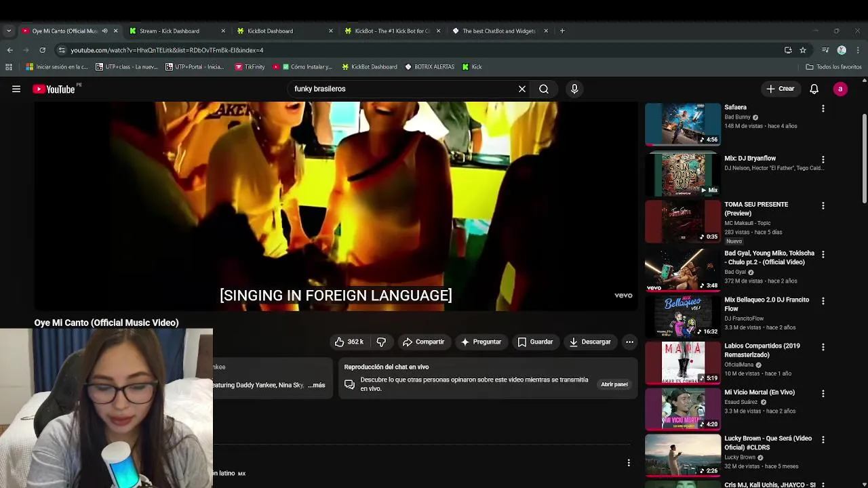Open options for Mix: DJ Bryanflow
868x488 pixels.
pyautogui.click(x=823, y=159)
